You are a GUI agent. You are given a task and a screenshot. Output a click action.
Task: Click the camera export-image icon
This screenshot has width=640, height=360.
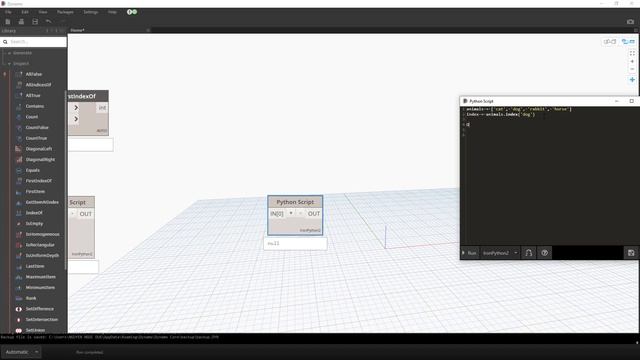630,22
